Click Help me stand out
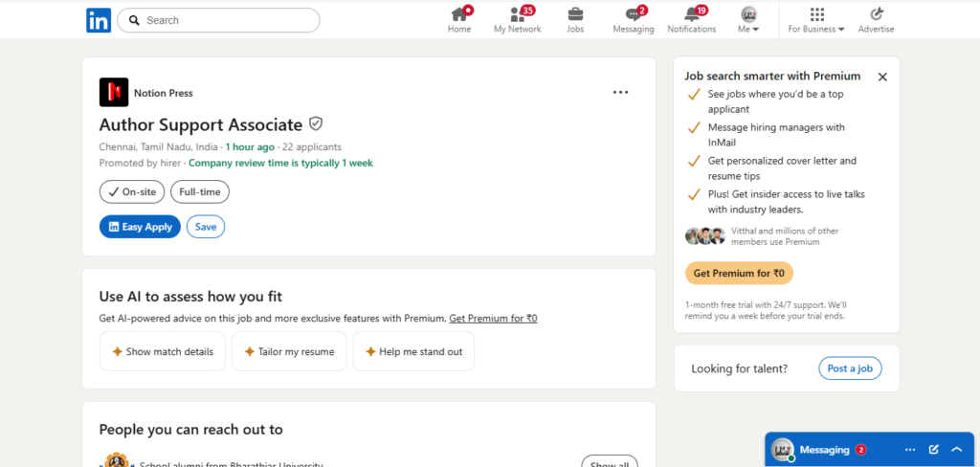Viewport: 980px width, 467px height. click(413, 351)
